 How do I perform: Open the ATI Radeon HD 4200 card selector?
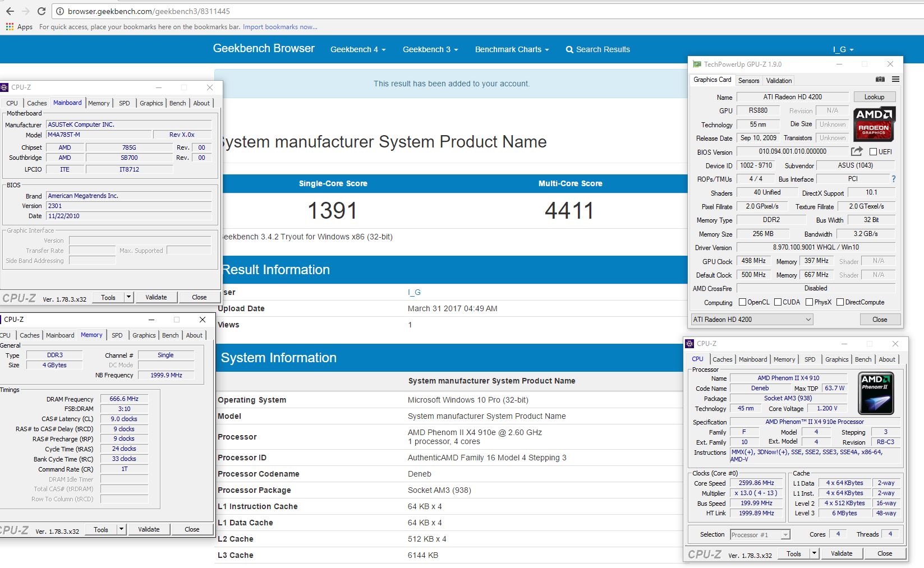[752, 320]
